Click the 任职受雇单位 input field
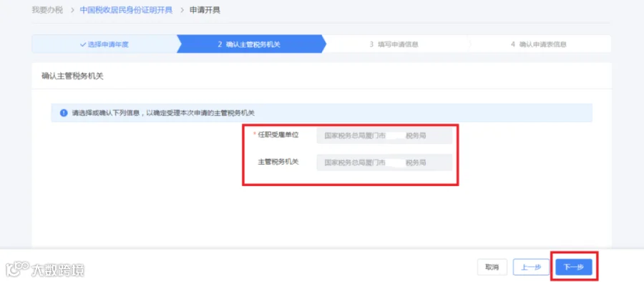 click(x=384, y=136)
